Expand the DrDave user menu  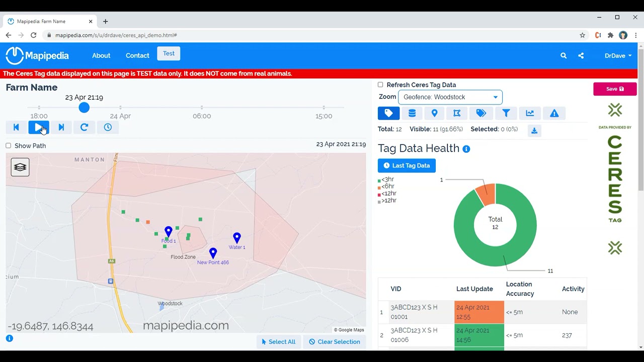[618, 56]
